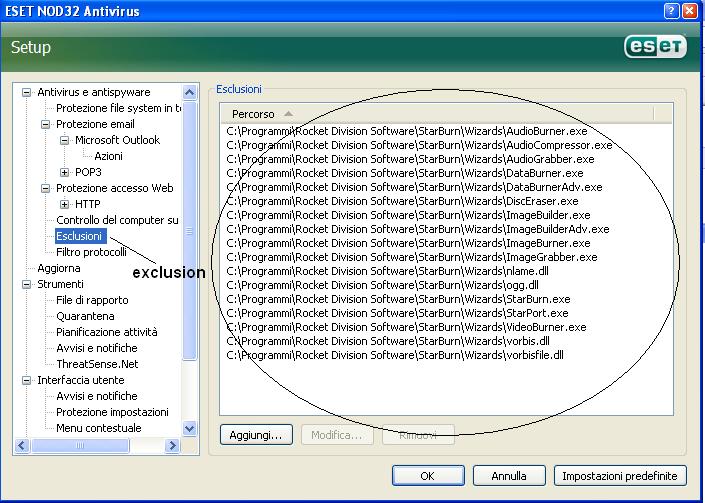Expand the POP3 node
The height and width of the screenshot is (503, 705).
(64, 172)
